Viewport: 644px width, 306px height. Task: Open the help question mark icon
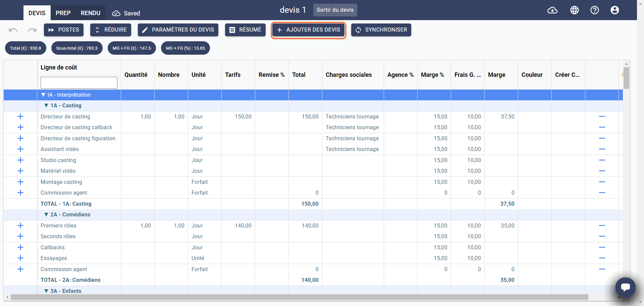[x=595, y=10]
